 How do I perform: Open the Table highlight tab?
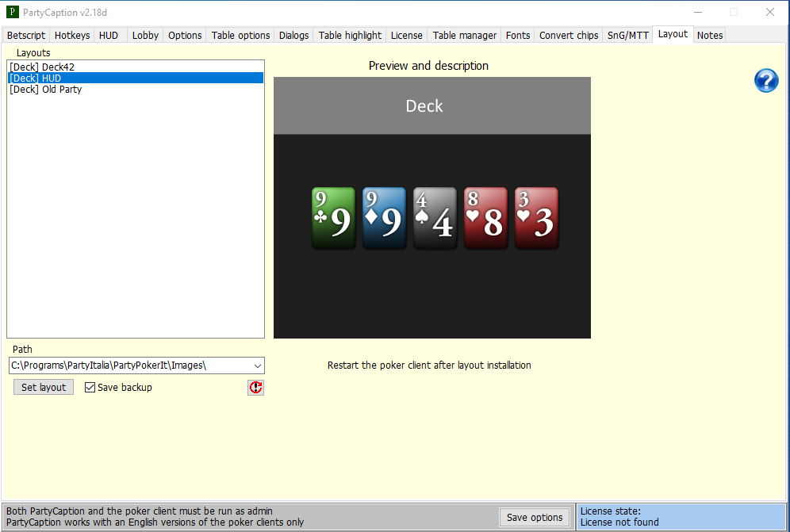350,35
